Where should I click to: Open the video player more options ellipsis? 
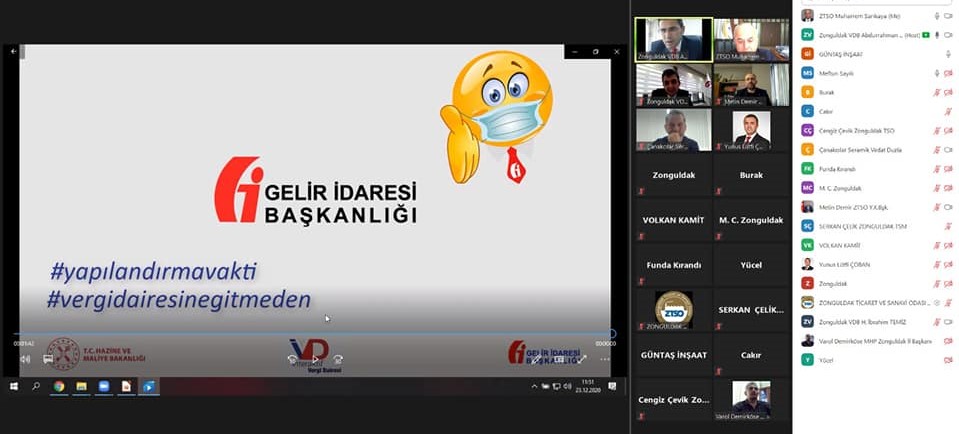click(x=604, y=359)
